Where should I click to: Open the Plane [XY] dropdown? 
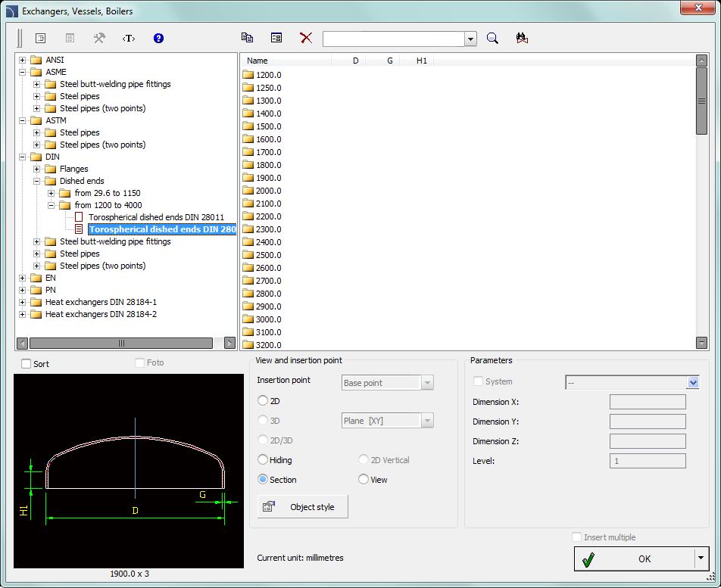tap(427, 420)
